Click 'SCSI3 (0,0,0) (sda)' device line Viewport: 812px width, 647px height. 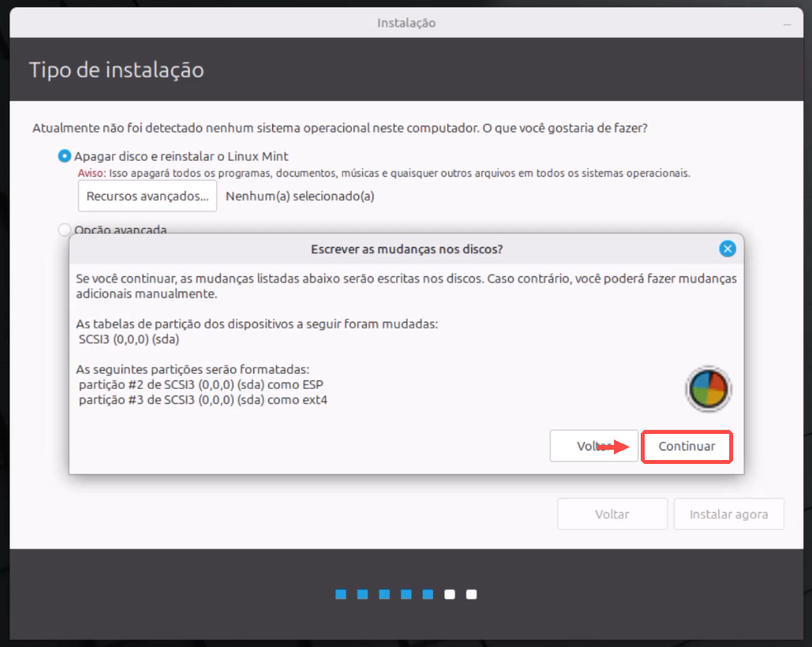pyautogui.click(x=129, y=339)
